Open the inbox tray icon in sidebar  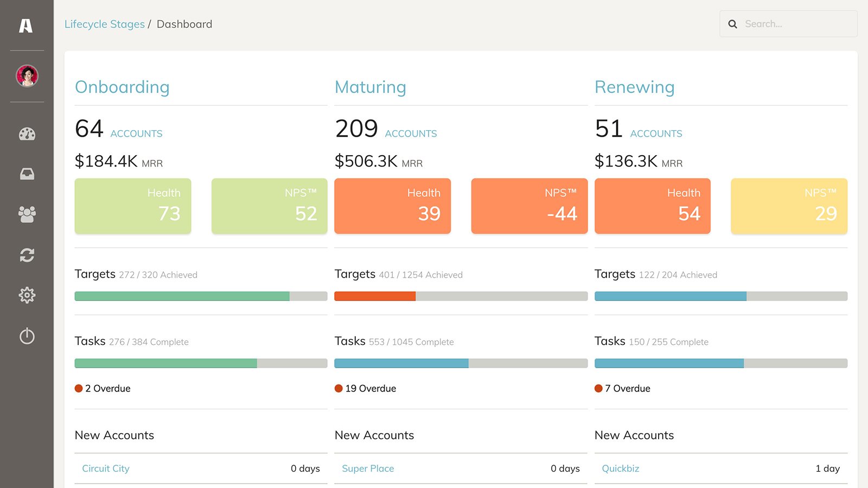(x=27, y=174)
